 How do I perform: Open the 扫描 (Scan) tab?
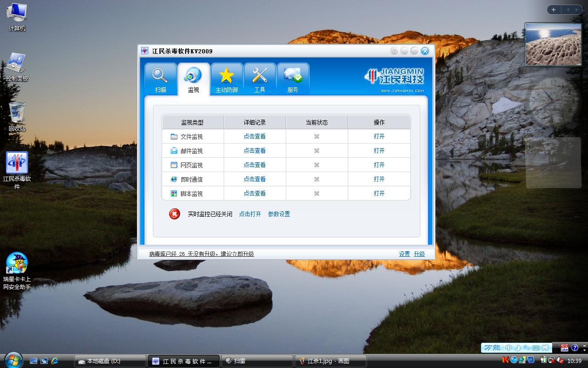click(161, 79)
